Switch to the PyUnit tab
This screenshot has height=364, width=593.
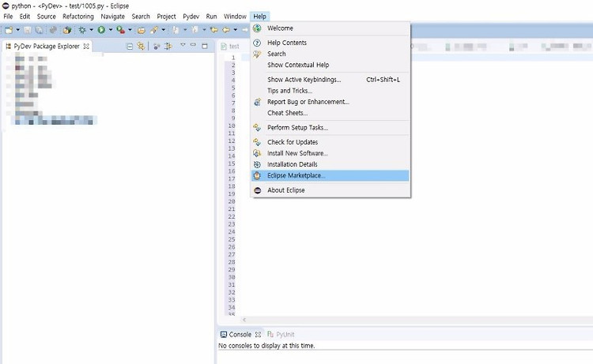pyautogui.click(x=281, y=335)
